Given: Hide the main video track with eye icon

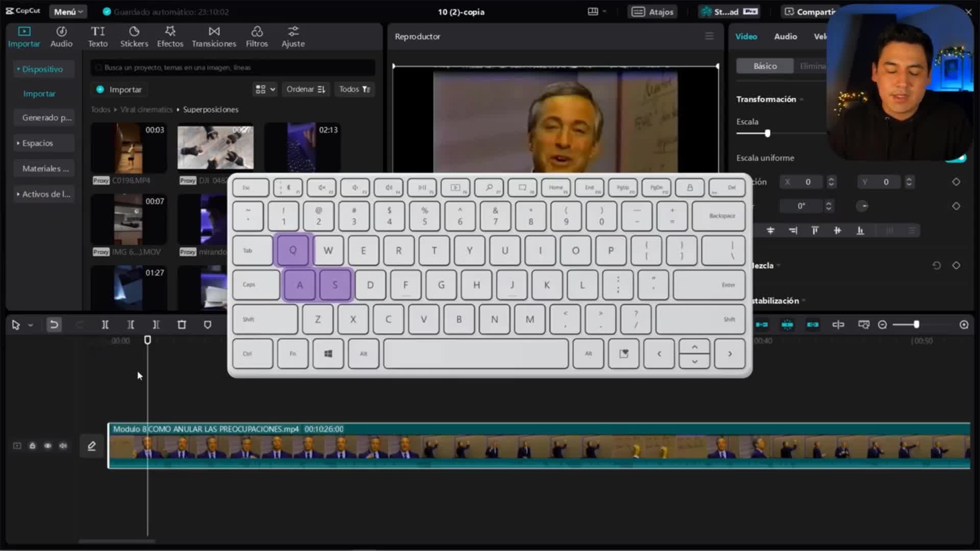Looking at the screenshot, I should pyautogui.click(x=47, y=446).
